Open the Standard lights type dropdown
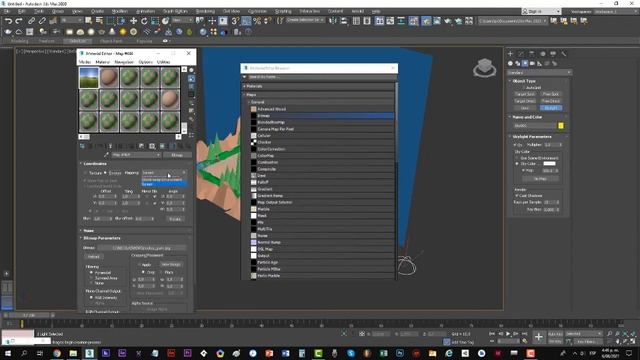Screen dimensions: 640x360 539,73
